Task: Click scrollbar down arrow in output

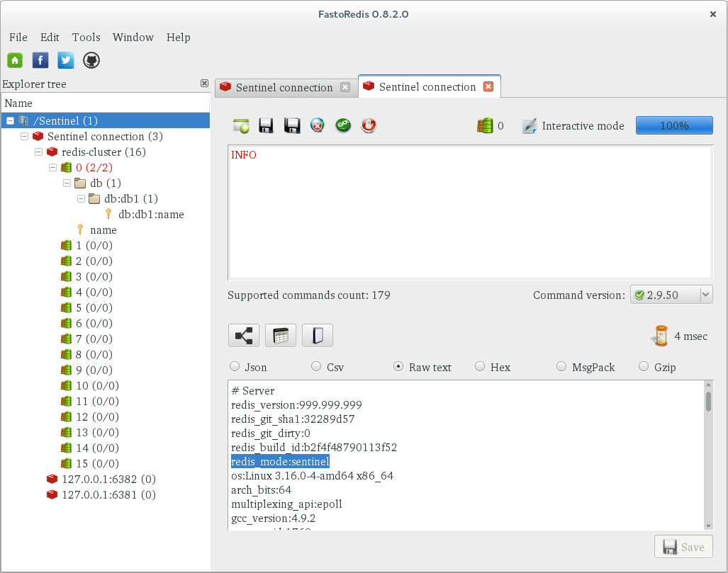Action: pyautogui.click(x=708, y=526)
